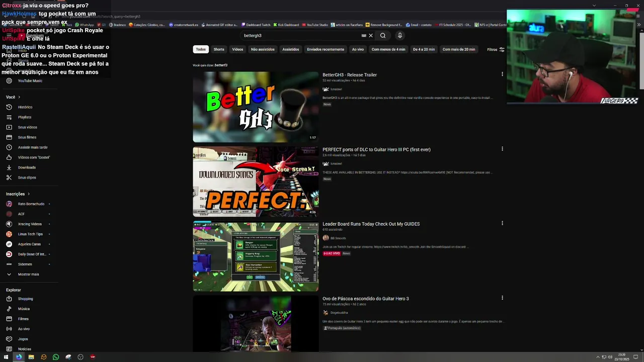Expand the Você section

tap(13, 97)
